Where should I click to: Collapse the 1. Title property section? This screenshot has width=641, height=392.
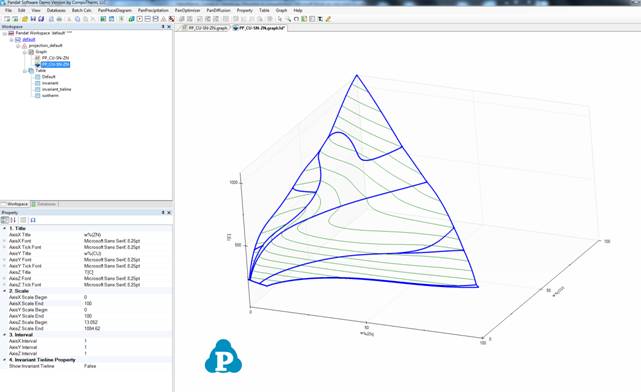click(x=4, y=228)
